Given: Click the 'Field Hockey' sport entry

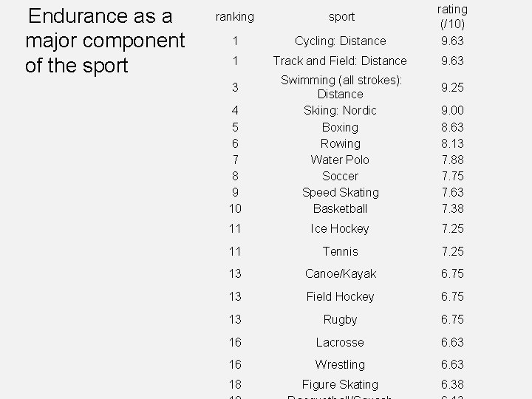Looking at the screenshot, I should [x=340, y=296].
